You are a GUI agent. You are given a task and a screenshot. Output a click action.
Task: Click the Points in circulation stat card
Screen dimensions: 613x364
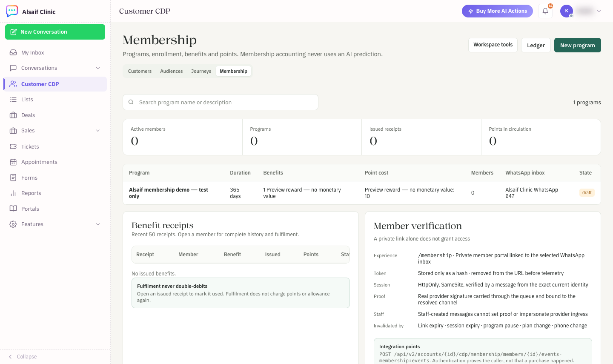click(541, 137)
